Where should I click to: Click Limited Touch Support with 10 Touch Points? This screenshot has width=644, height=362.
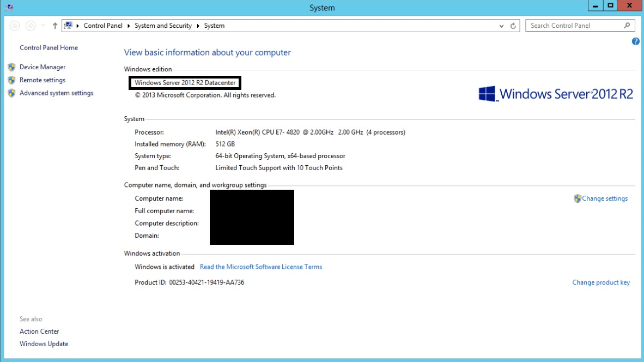point(279,168)
